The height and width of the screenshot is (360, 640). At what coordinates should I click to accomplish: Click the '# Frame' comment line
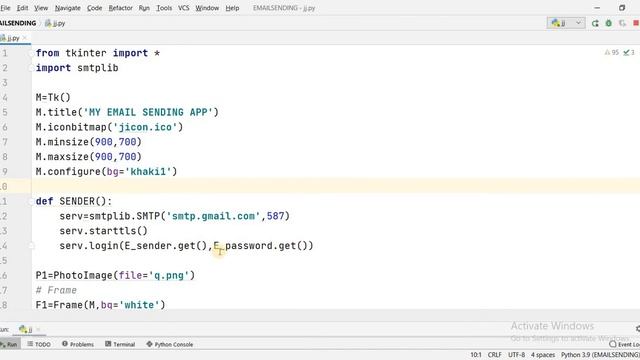click(x=56, y=290)
